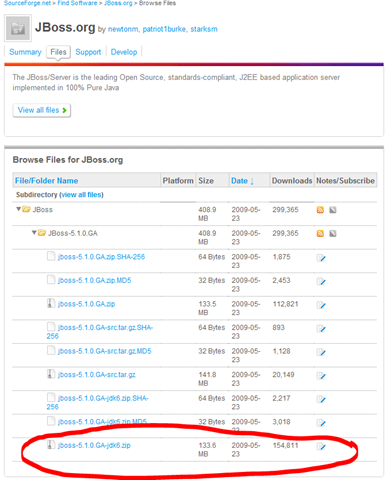The height and width of the screenshot is (480, 391).
Task: Download jboss-5.1.0.GA-src.tar.gz file
Action: [97, 375]
